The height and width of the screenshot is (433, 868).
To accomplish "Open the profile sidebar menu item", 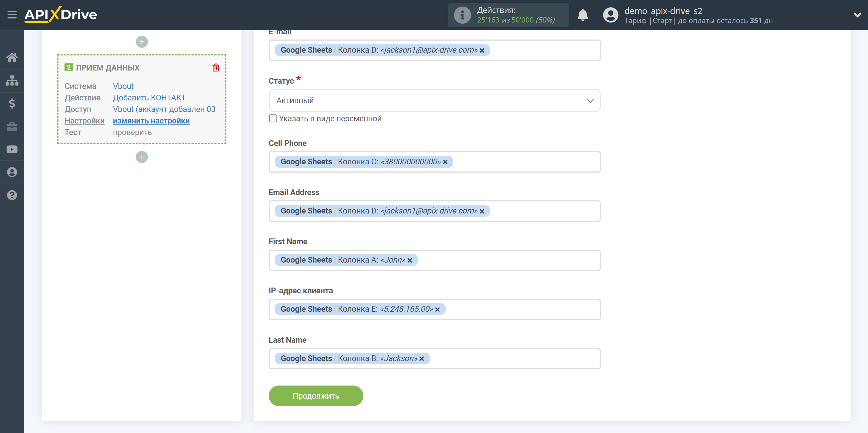I will 12,172.
